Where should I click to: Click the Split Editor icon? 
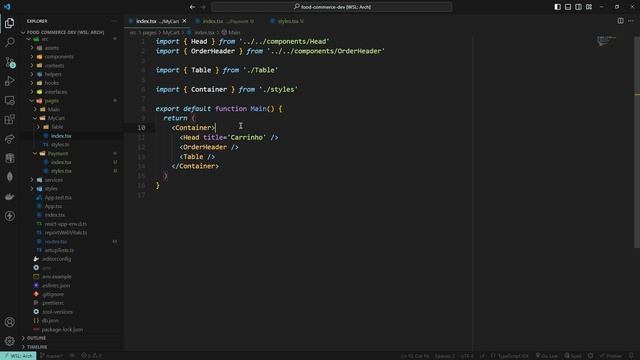tap(620, 21)
